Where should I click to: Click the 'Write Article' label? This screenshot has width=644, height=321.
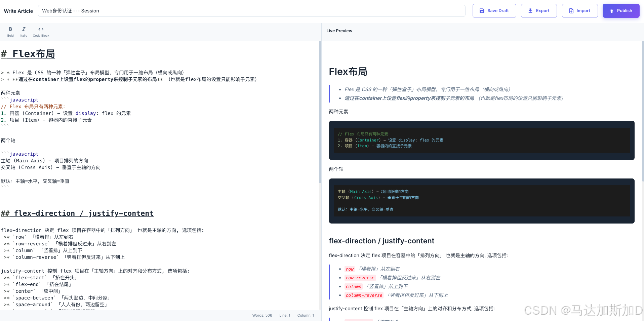coord(18,11)
